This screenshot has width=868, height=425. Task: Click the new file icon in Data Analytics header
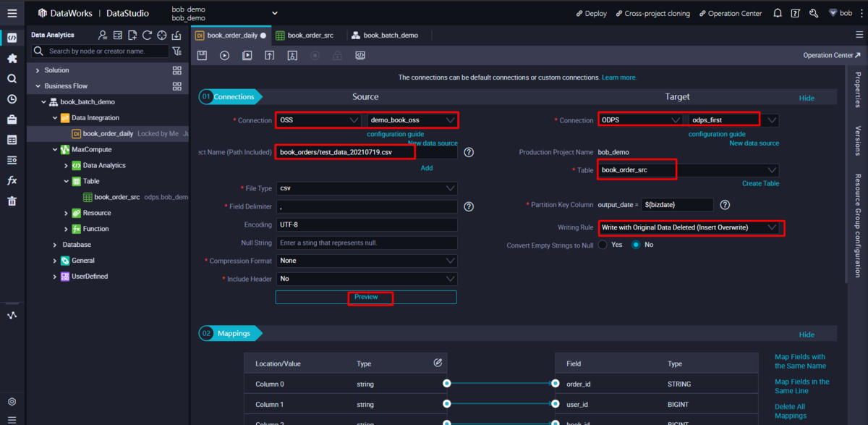pyautogui.click(x=132, y=35)
